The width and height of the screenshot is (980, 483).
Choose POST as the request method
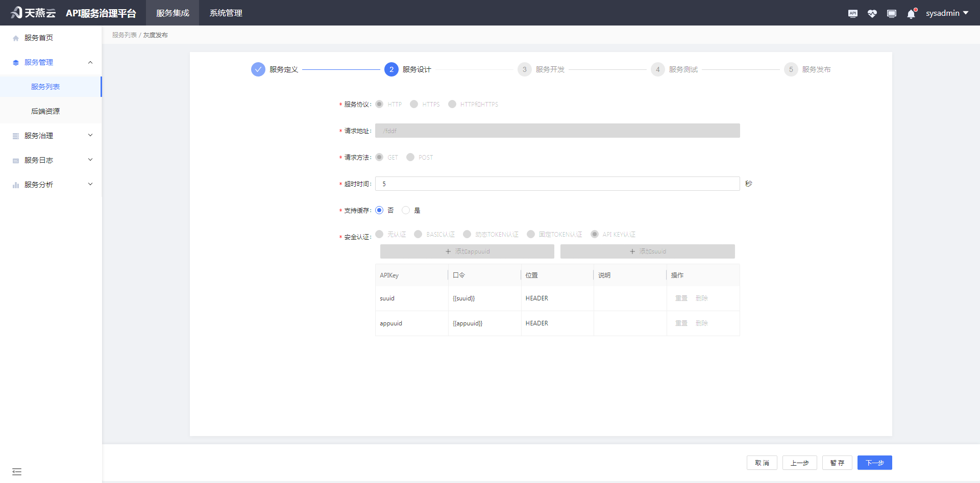(410, 157)
